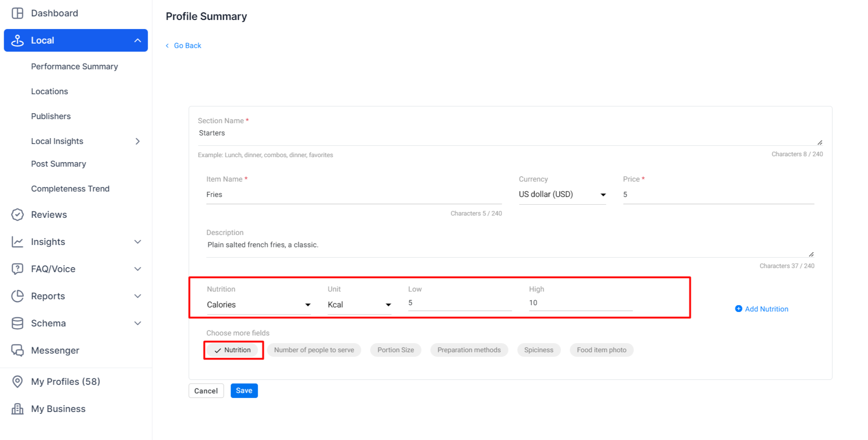Click the Add Nutrition link
This screenshot has height=440, width=868.
[x=767, y=309]
